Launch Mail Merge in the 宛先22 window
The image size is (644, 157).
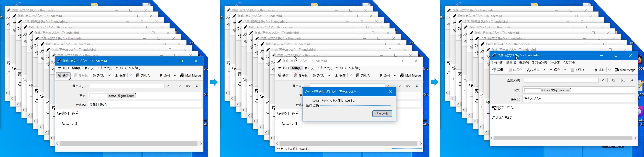[625, 70]
